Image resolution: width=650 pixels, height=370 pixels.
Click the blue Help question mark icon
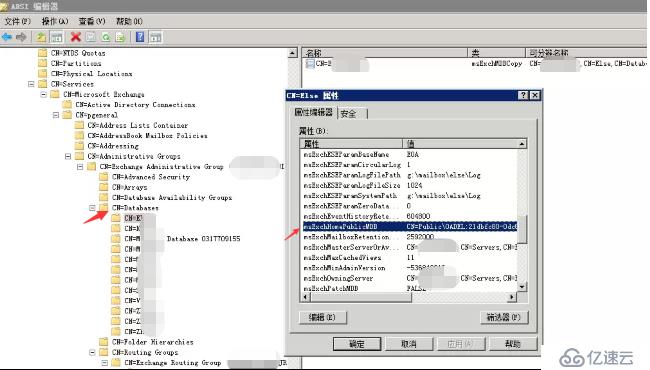coord(140,37)
